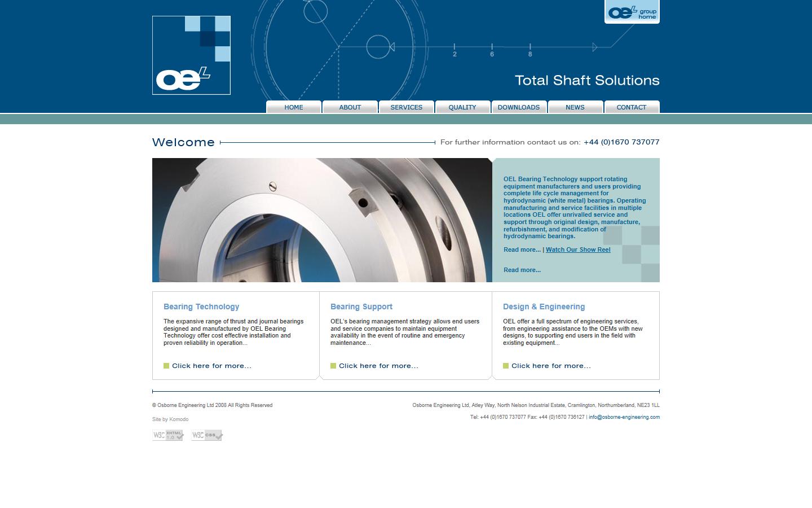Click green bullet beside Design & Engineering more link
Screen dimensions: 812x508
[505, 366]
